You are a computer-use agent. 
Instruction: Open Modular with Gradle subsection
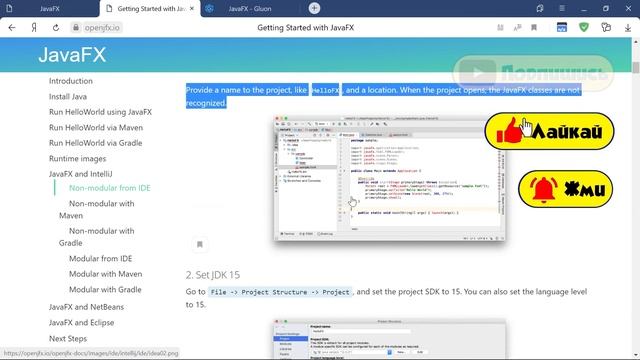tap(105, 289)
